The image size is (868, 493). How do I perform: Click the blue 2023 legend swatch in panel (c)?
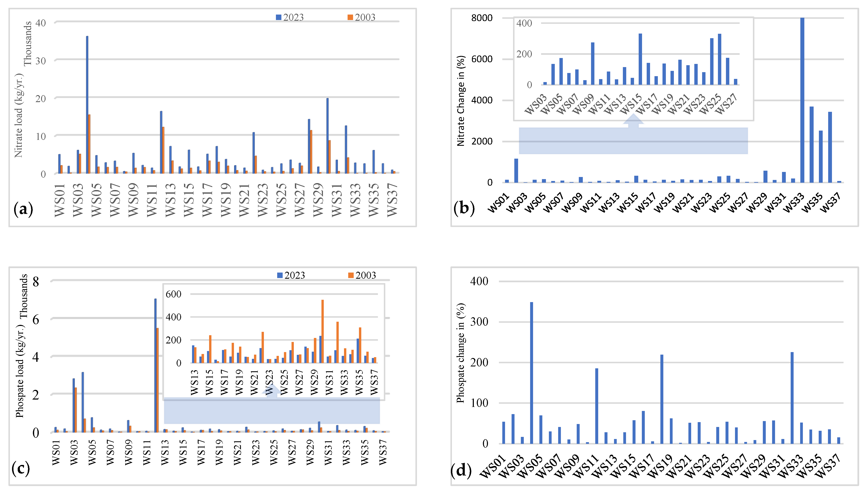click(280, 275)
